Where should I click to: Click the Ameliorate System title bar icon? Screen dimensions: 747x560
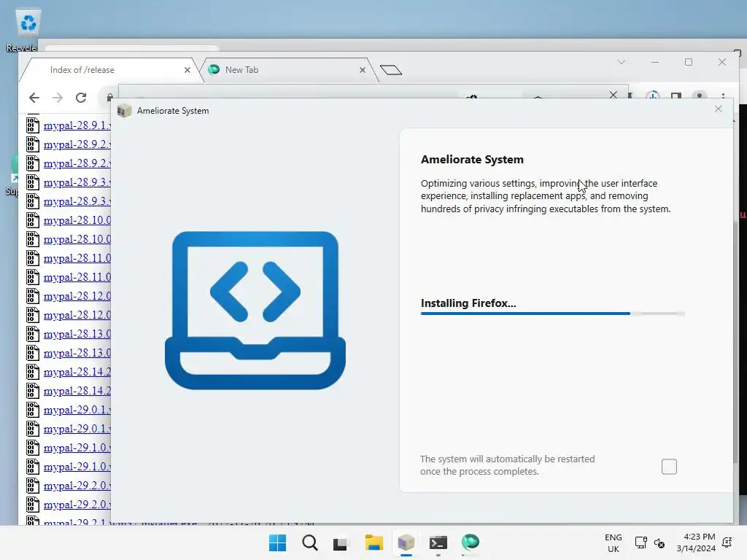pyautogui.click(x=124, y=111)
